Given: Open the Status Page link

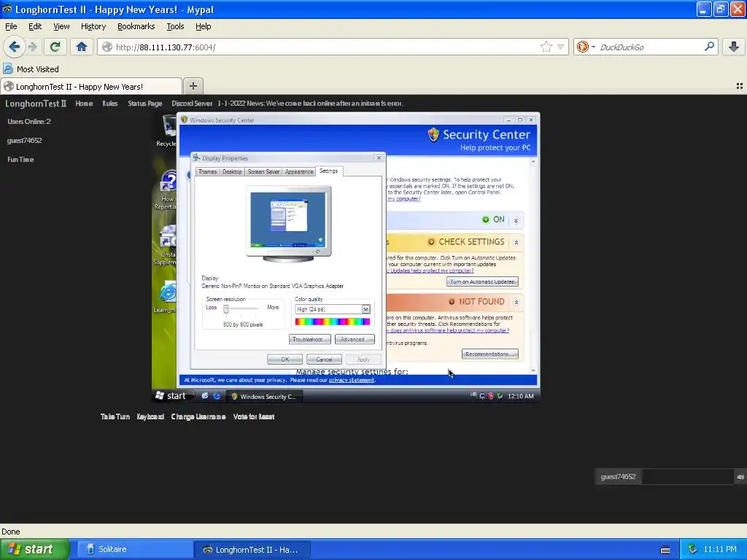Looking at the screenshot, I should [x=145, y=104].
